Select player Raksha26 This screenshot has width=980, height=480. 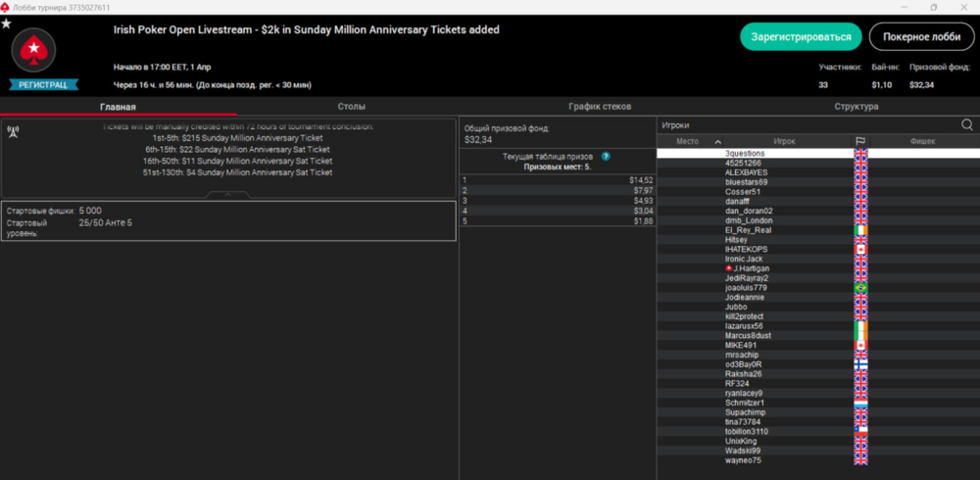tap(743, 374)
